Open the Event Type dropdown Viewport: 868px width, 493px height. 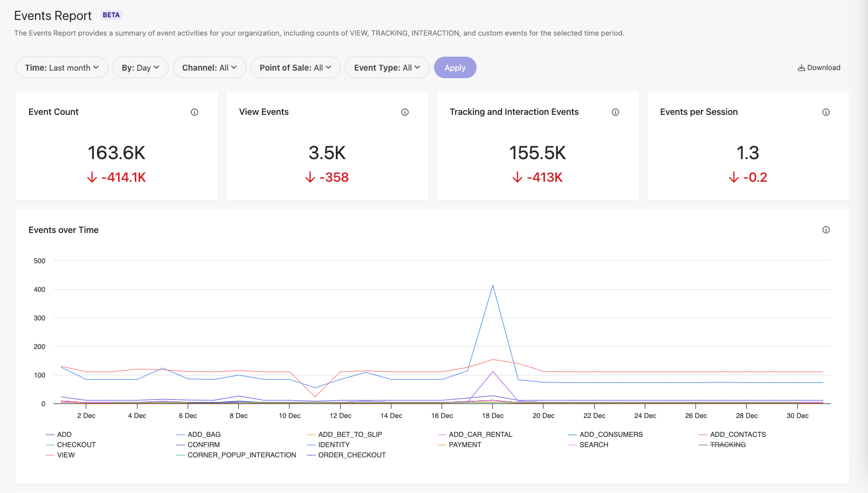pos(387,67)
